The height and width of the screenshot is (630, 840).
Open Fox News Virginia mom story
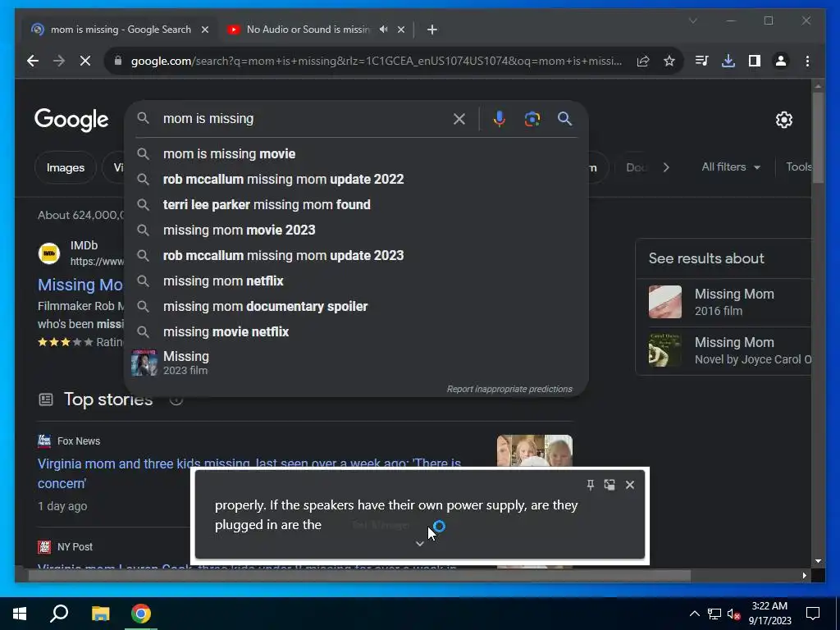point(249,473)
